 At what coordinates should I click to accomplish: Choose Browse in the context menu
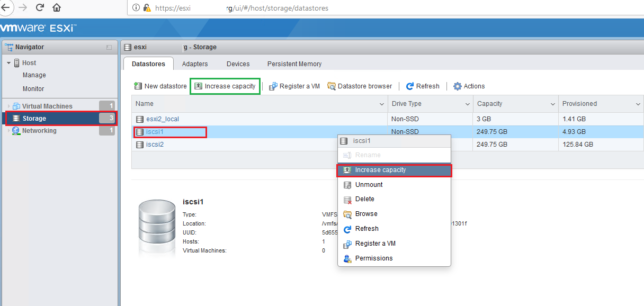click(x=394, y=214)
